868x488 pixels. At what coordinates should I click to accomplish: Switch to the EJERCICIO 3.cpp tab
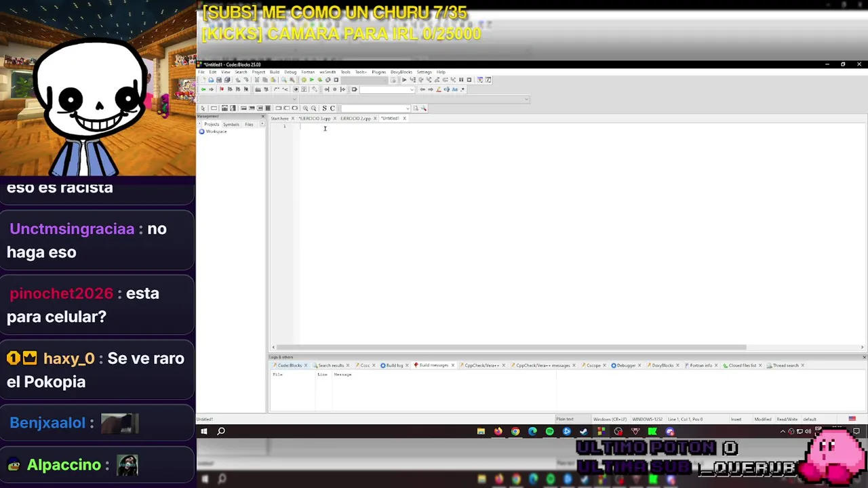(x=315, y=119)
